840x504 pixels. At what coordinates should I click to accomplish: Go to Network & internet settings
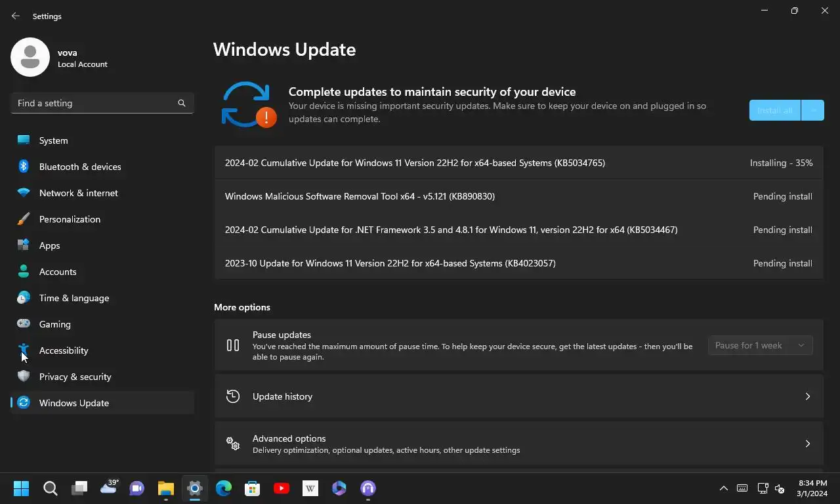(102, 193)
